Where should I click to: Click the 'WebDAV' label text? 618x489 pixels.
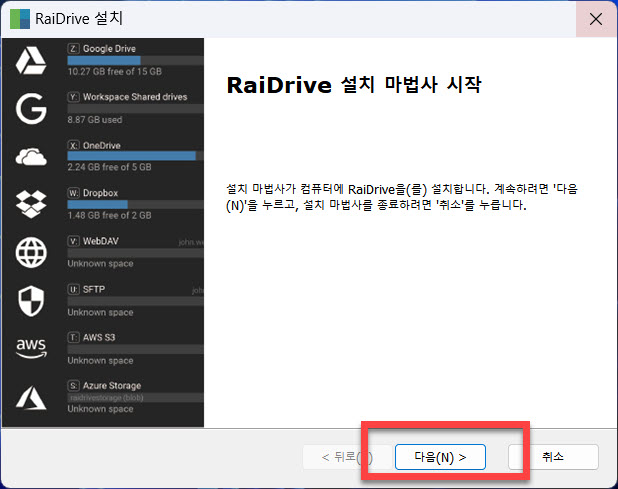point(101,241)
